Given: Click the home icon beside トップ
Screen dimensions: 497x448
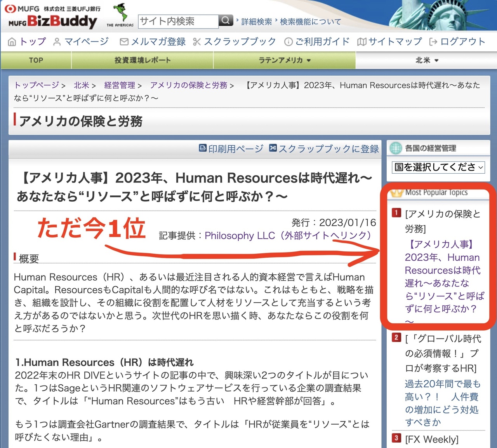Looking at the screenshot, I should pyautogui.click(x=12, y=42).
